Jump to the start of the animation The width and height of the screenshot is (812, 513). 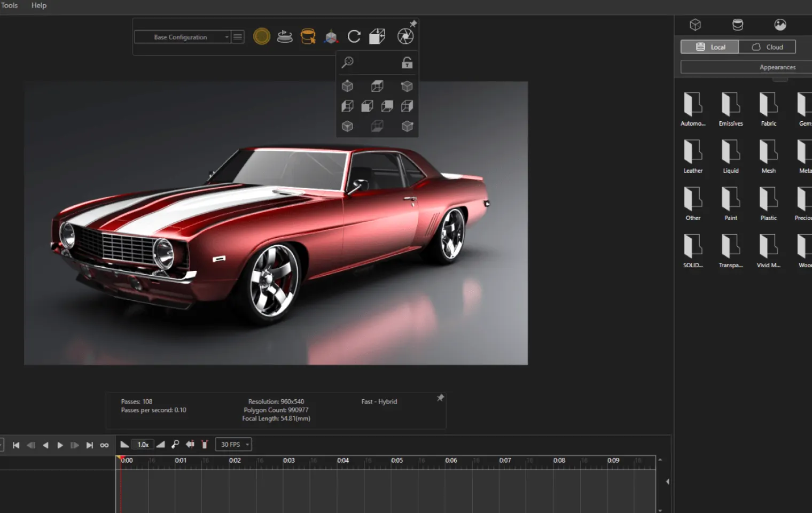tap(16, 445)
